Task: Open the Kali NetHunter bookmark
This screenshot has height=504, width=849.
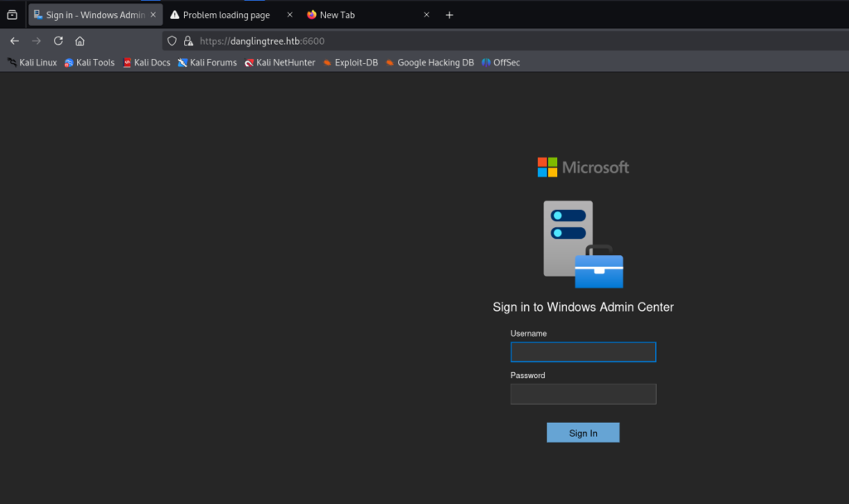Action: tap(280, 63)
